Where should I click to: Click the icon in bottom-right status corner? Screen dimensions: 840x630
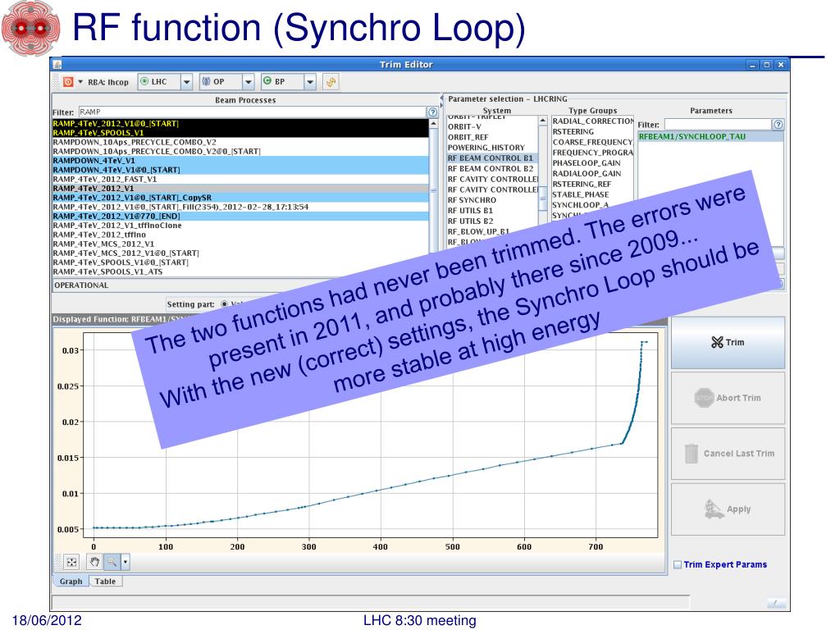pyautogui.click(x=776, y=603)
